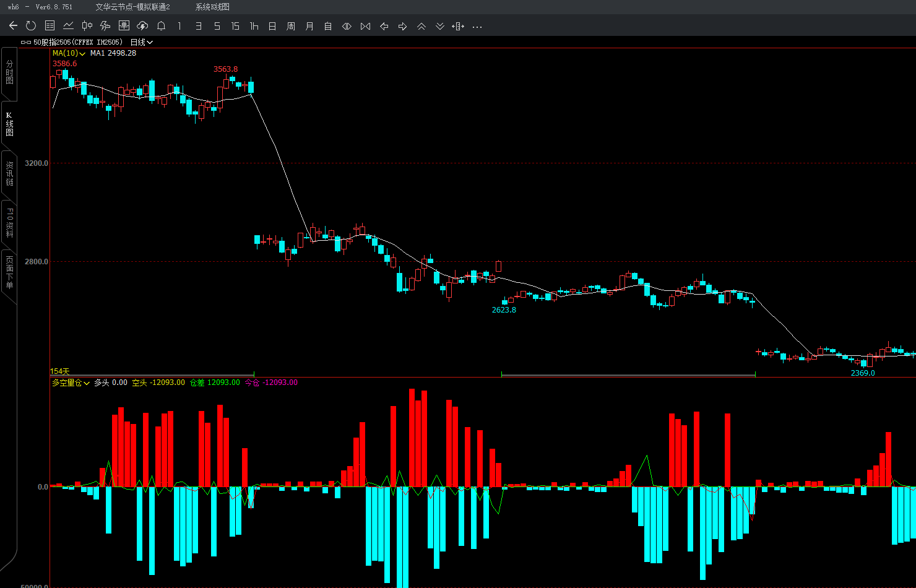Click the 2800.0 price axis label
The image size is (916, 588).
click(x=36, y=262)
